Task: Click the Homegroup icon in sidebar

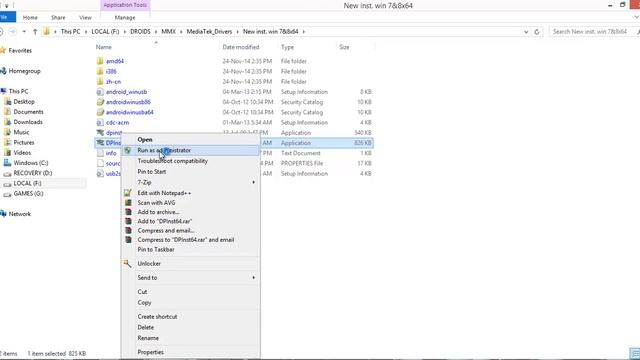Action: coord(3,71)
